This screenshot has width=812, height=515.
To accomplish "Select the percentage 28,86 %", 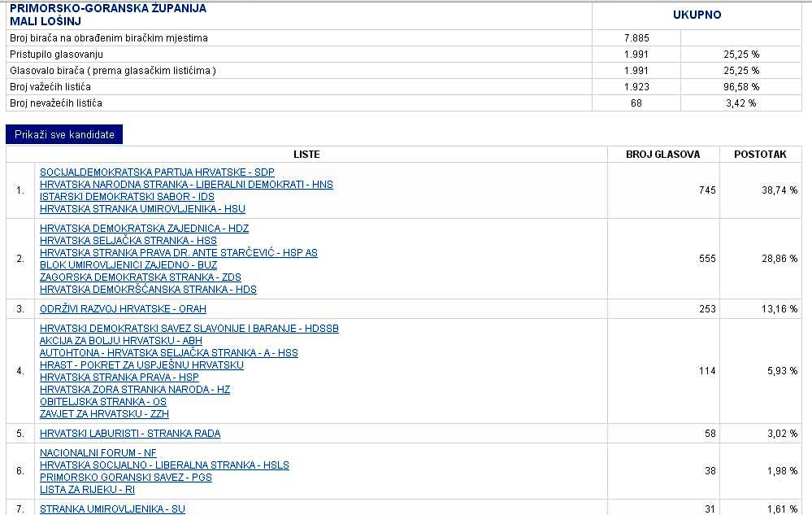I will pyautogui.click(x=779, y=259).
